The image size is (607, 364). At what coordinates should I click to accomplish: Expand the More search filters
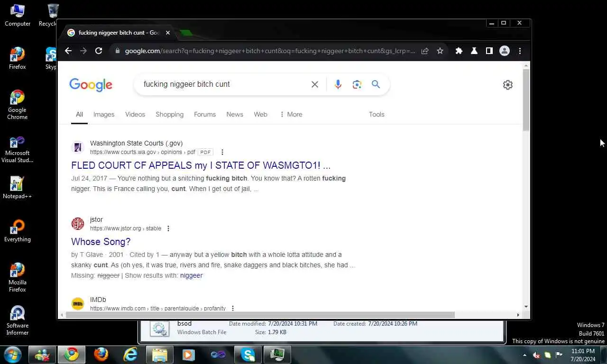pos(291,114)
